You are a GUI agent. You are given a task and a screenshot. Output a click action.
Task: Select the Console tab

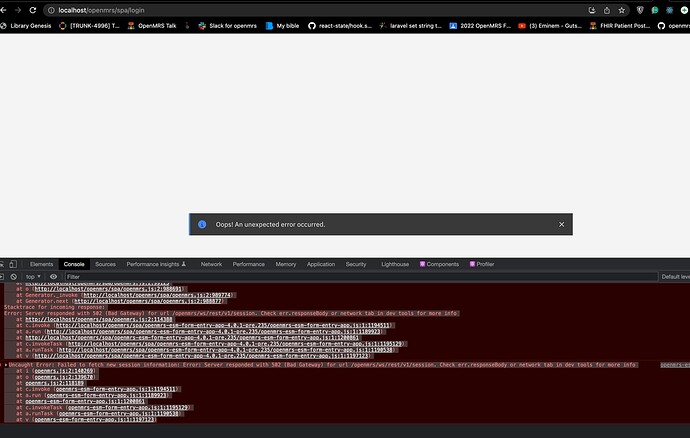74,264
